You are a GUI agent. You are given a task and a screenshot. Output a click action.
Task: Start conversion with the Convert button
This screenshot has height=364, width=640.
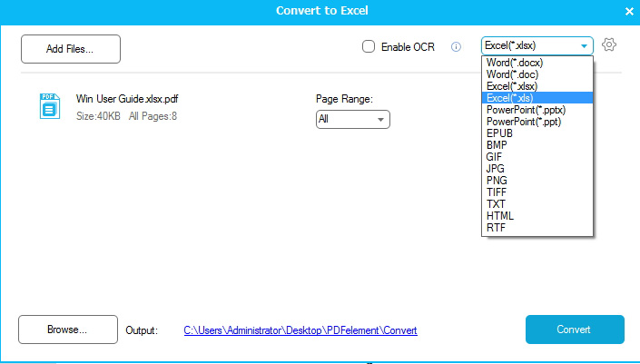pos(575,330)
